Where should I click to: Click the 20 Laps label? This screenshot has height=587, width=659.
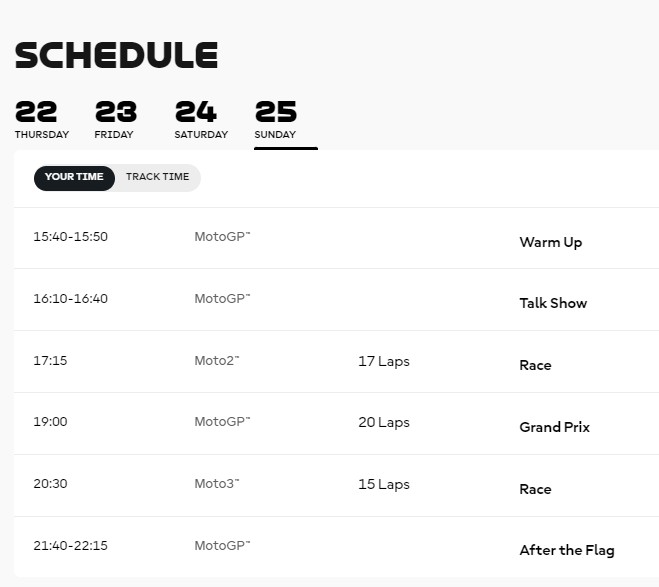point(384,422)
